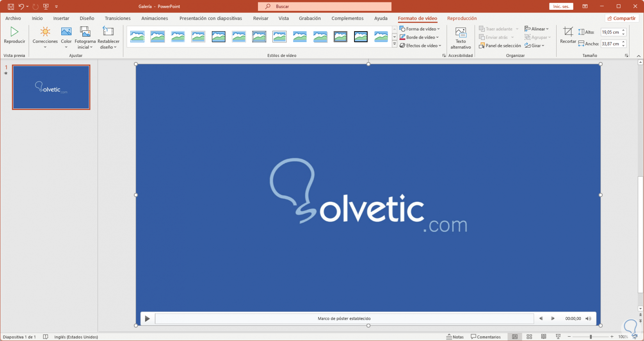Image resolution: width=644 pixels, height=341 pixels.
Task: Switch to the Insertar tab
Action: [61, 18]
